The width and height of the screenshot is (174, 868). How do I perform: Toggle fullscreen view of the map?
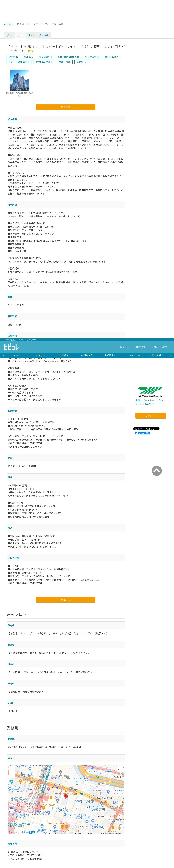pos(119,769)
